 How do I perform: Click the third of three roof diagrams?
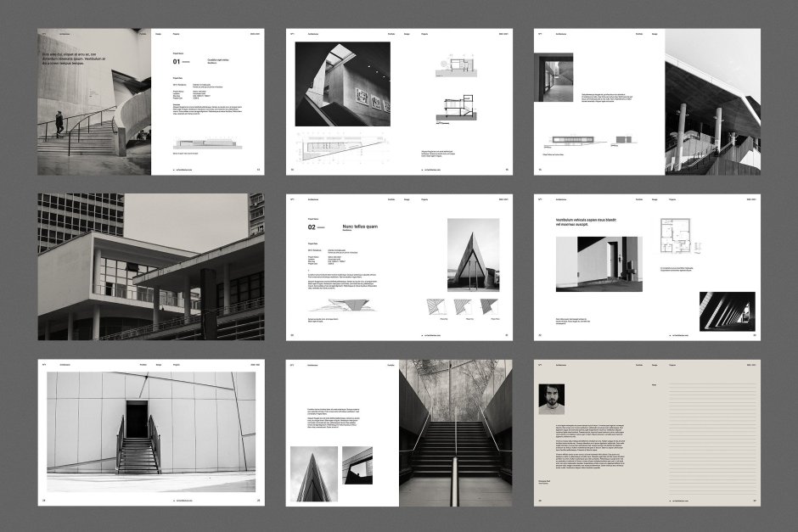coord(489,306)
